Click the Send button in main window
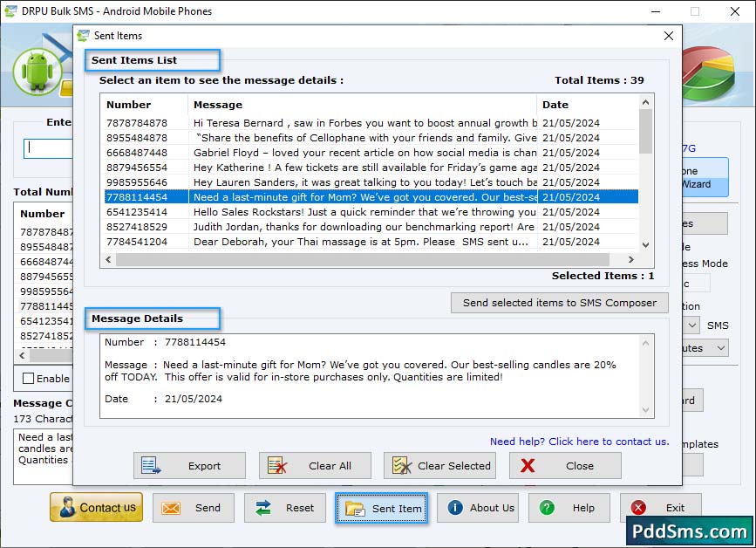The height and width of the screenshot is (548, 756). (194, 508)
